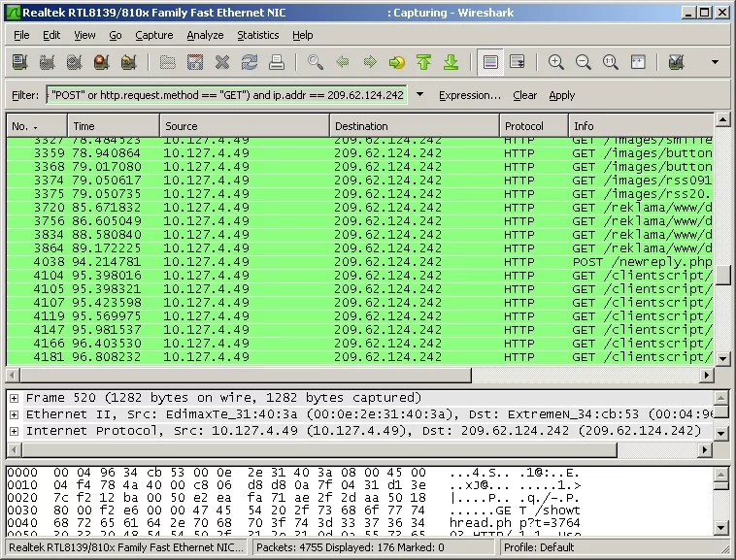736x560 pixels.
Task: Save capture file floppy icon
Action: click(195, 62)
